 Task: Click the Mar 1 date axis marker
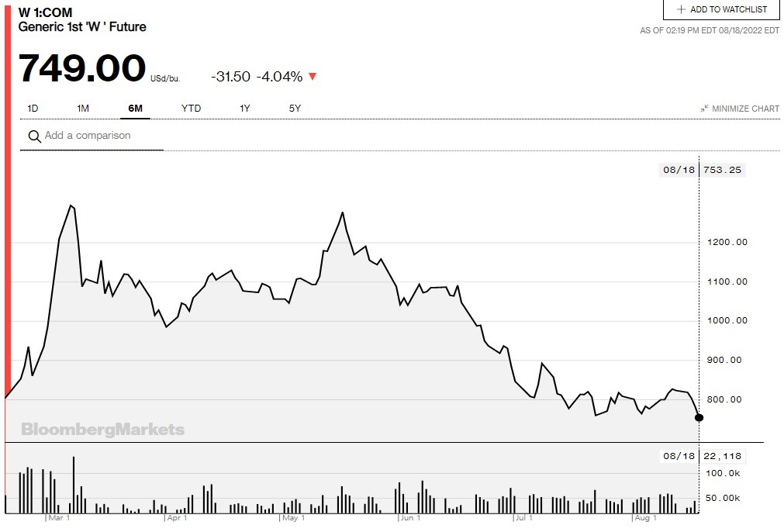pos(59,517)
